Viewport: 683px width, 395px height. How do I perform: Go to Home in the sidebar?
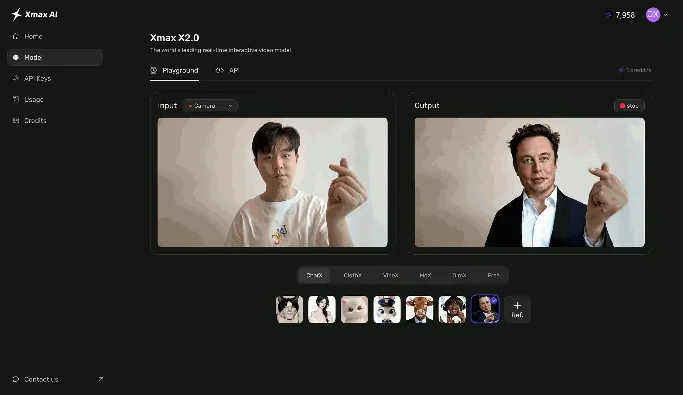55,37
